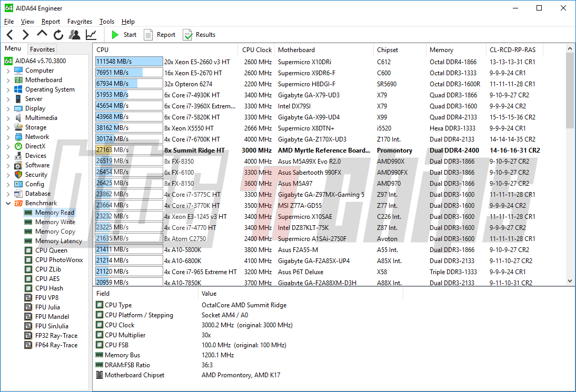Select the CPU ZLib benchmark icon

[28, 269]
